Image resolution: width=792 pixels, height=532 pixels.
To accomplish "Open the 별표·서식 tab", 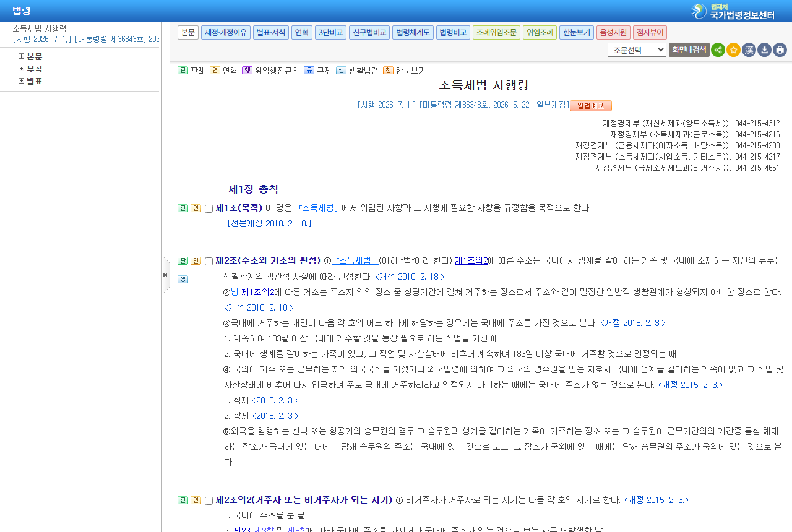I will (x=271, y=32).
